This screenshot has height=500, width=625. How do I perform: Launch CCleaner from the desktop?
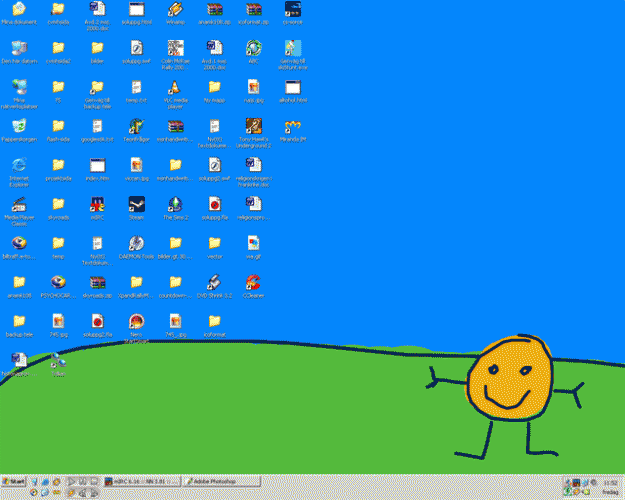tap(254, 282)
